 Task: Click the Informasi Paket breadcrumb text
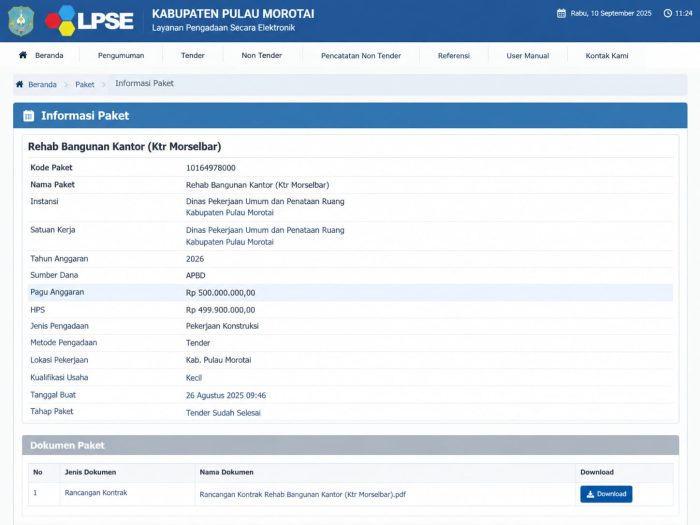pos(144,83)
